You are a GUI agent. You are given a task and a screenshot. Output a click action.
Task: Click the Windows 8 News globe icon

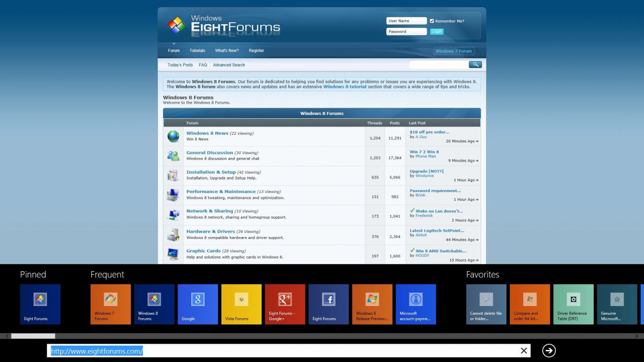click(x=173, y=136)
